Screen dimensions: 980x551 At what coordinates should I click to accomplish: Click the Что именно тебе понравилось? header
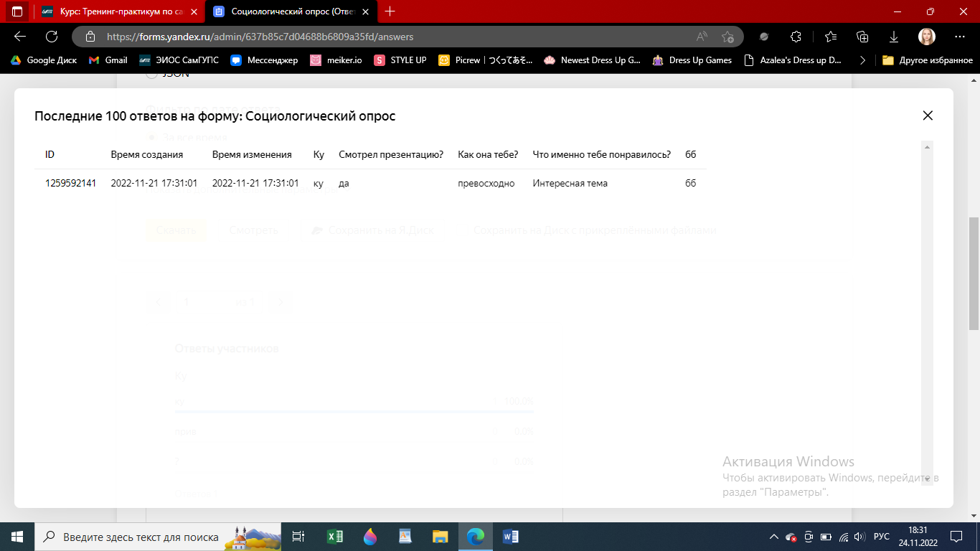602,154
